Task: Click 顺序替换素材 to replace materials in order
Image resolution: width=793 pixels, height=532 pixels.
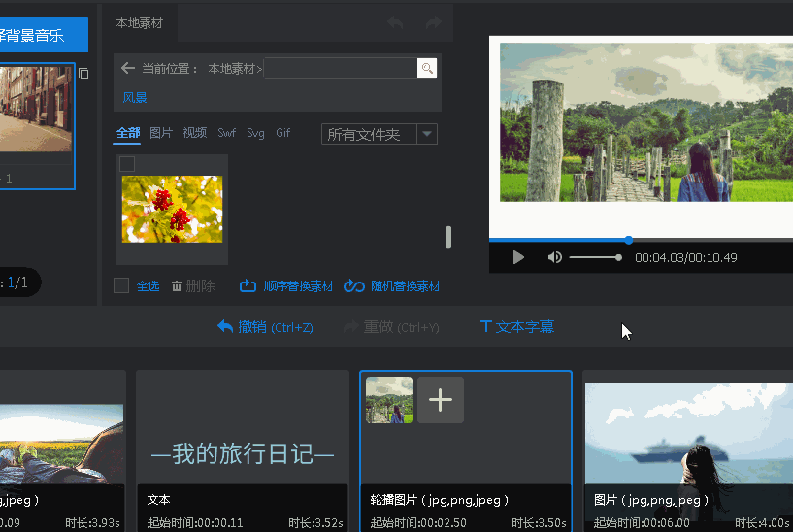Action: 286,286
